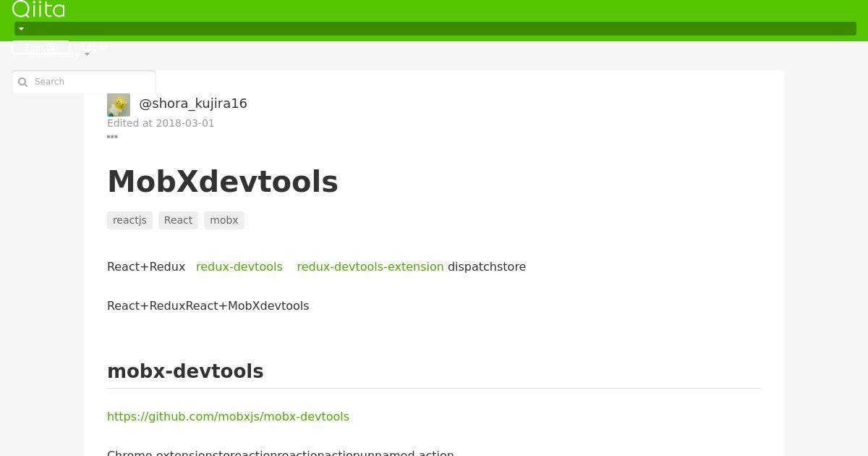The width and height of the screenshot is (868, 456).
Task: Click the MobXdevtools article title
Action: (x=223, y=182)
